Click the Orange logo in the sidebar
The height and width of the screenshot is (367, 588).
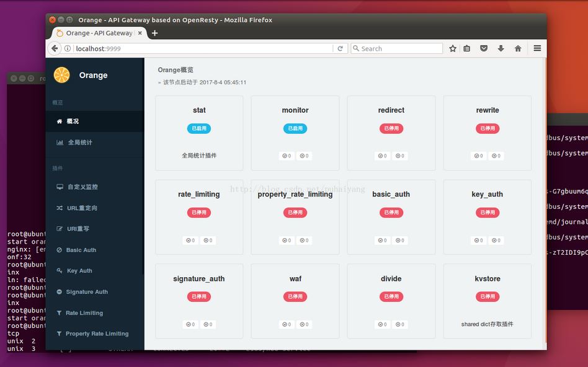pyautogui.click(x=61, y=75)
